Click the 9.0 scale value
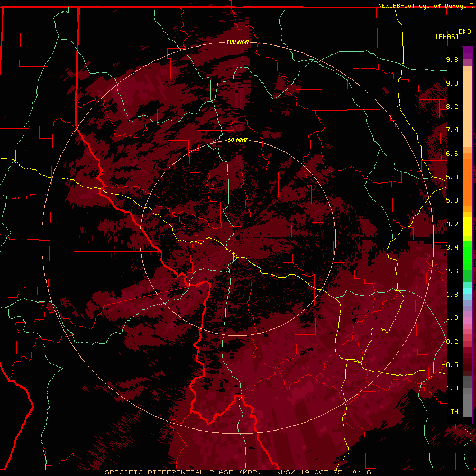Image resolution: width=476 pixels, height=476 pixels. point(452,83)
